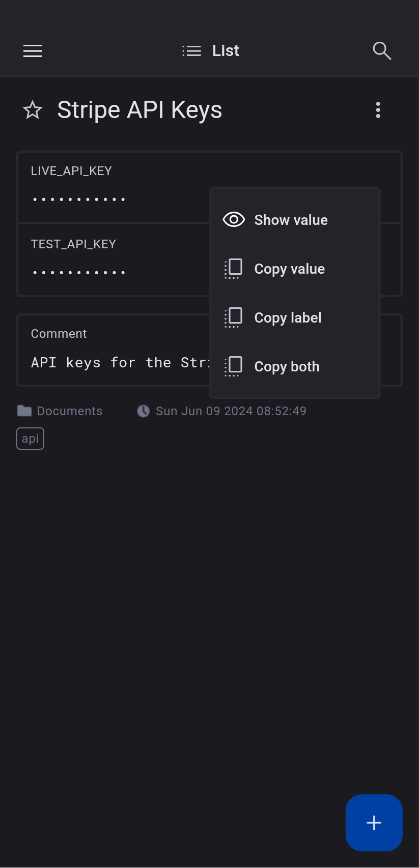Screen dimensions: 419x868
Task: Click the copy icon beside Copy value
Action: pyautogui.click(x=234, y=269)
